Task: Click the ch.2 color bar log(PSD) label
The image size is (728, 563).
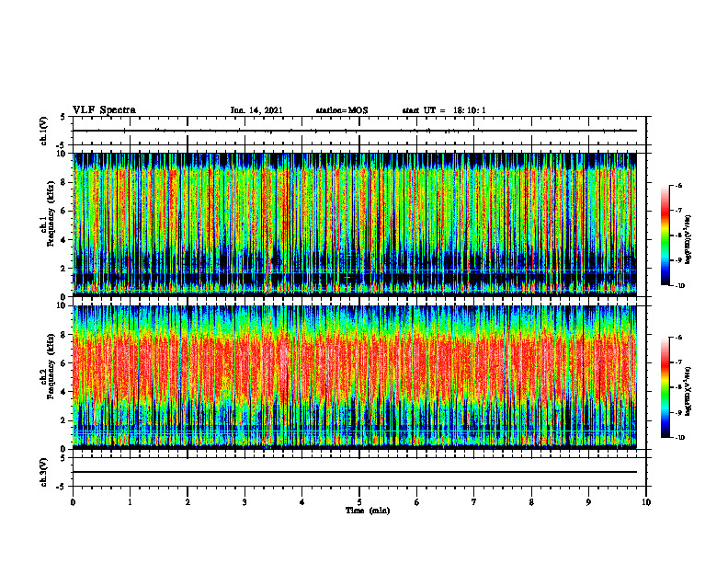Action: 689,391
